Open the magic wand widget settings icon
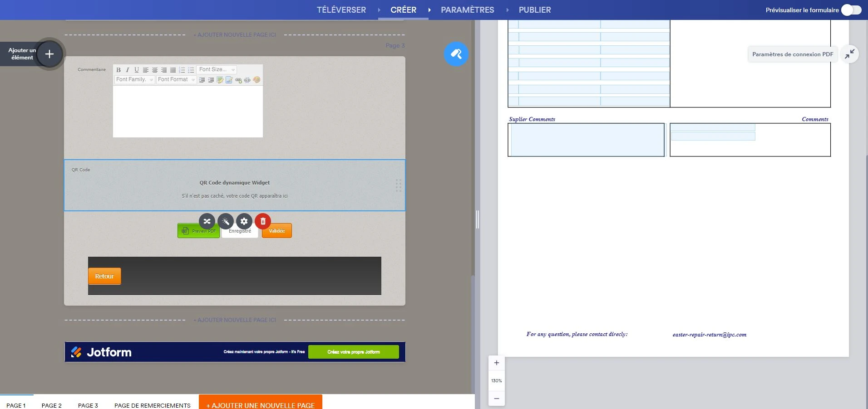The height and width of the screenshot is (409, 868). point(226,221)
